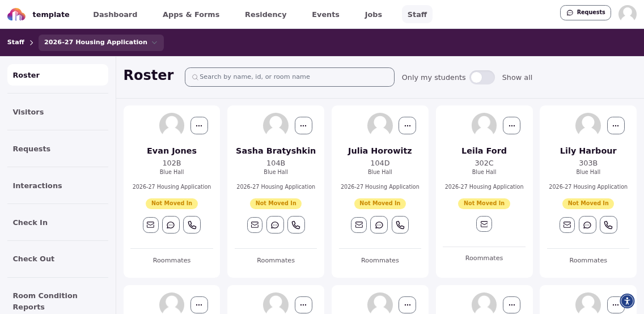644x314 pixels.
Task: Open more options for Evan Jones
Action: coord(199,126)
